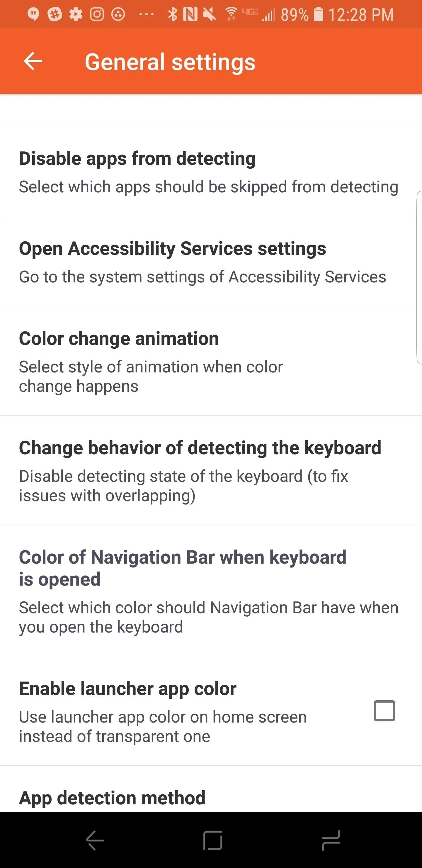Screen dimensions: 422x868
Task: Tap the Wi-Fi signal status icon
Action: click(231, 14)
